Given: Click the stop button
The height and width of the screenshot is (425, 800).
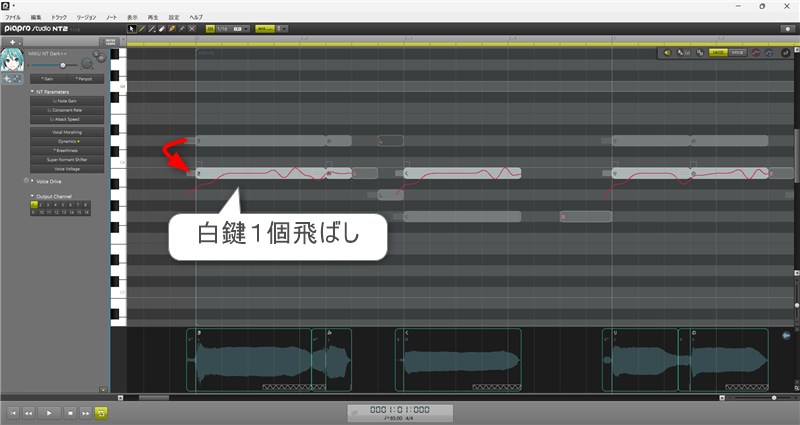Looking at the screenshot, I should [x=71, y=413].
